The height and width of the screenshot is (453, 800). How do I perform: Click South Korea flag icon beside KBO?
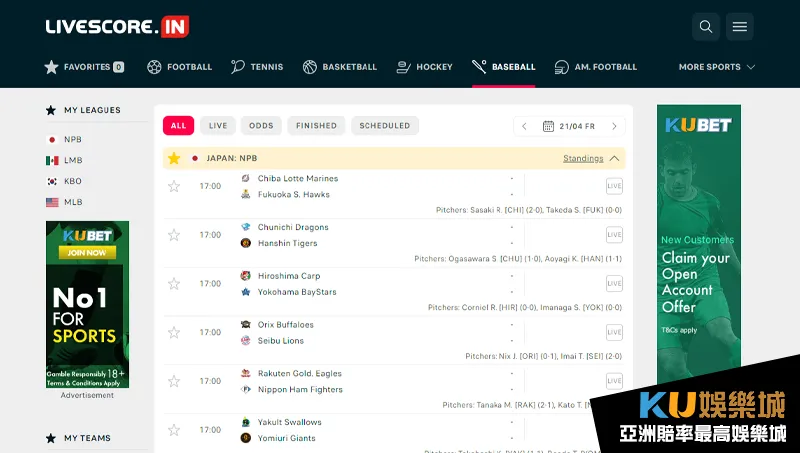(52, 182)
